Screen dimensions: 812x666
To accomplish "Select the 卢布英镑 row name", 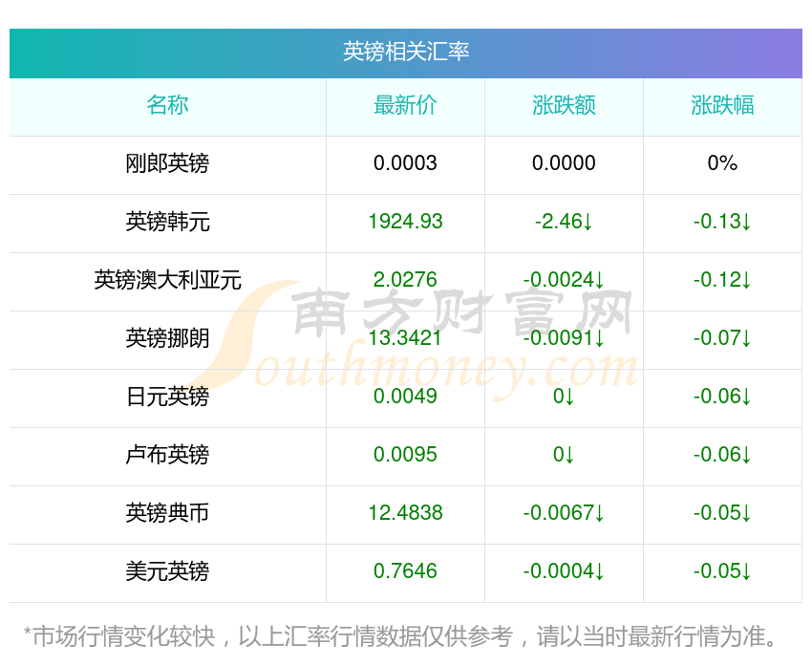I will [x=167, y=455].
